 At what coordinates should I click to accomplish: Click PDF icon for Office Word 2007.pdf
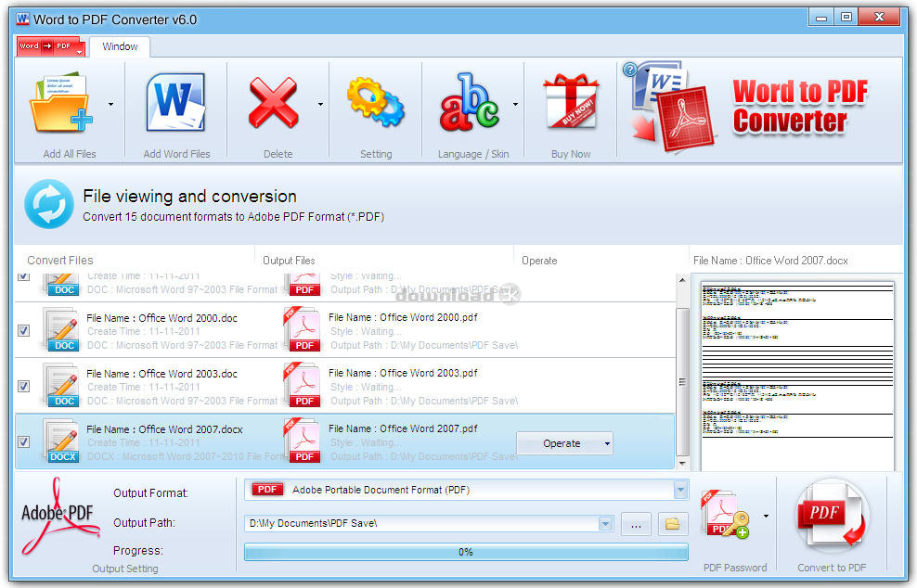click(x=303, y=441)
